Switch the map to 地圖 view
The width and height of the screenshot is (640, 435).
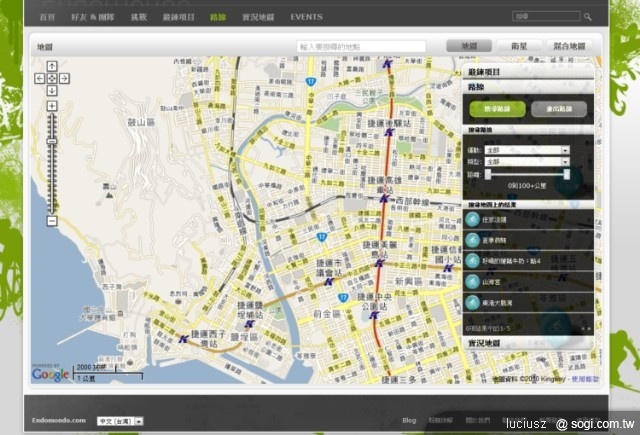469,46
